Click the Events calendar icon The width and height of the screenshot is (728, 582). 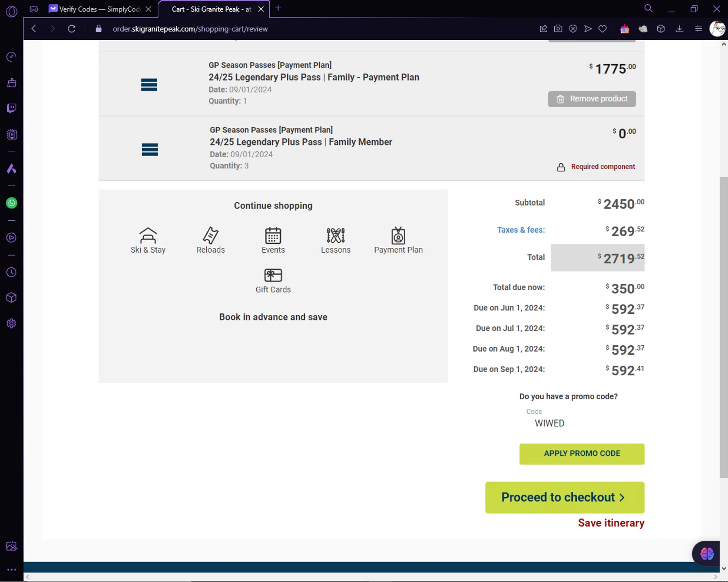pos(273,236)
